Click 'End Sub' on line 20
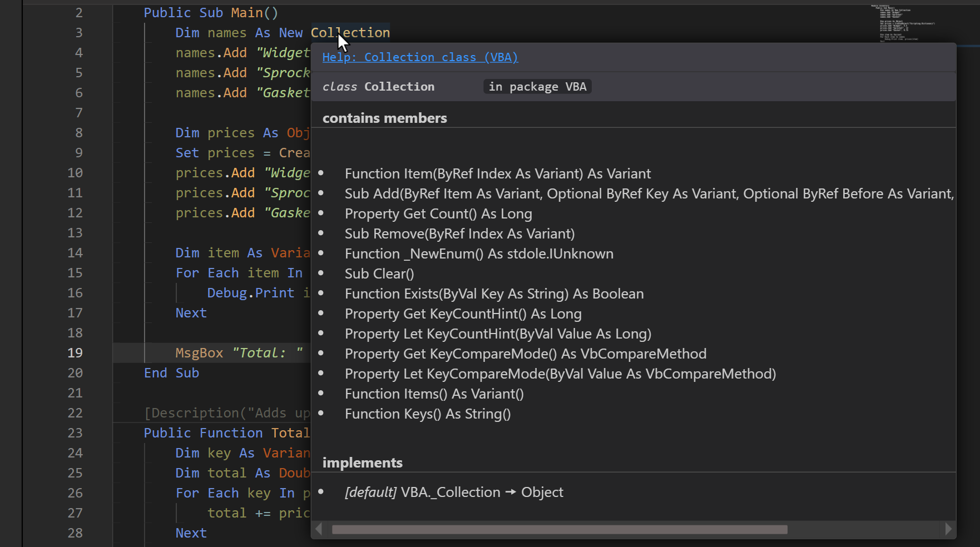Viewport: 980px width, 547px height. pyautogui.click(x=171, y=373)
